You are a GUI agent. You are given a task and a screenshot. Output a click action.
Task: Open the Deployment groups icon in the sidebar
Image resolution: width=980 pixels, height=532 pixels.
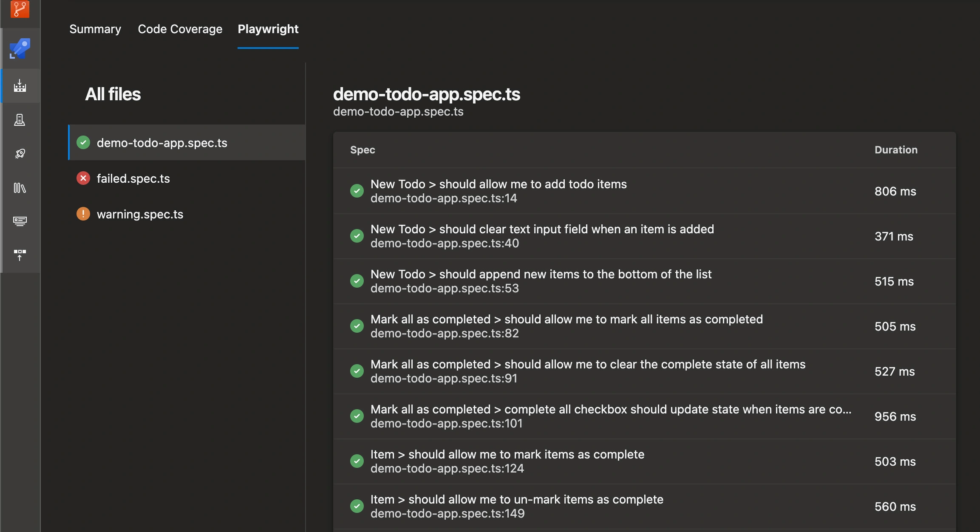pos(20,255)
